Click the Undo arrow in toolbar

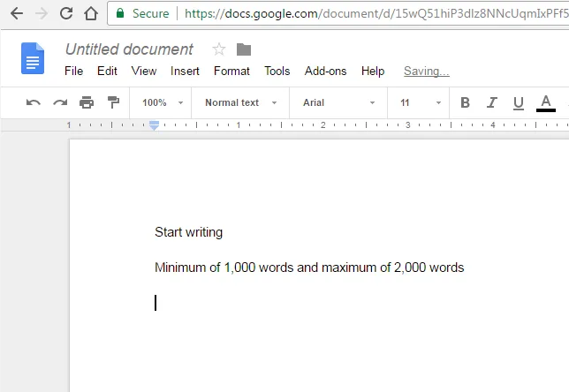click(34, 102)
